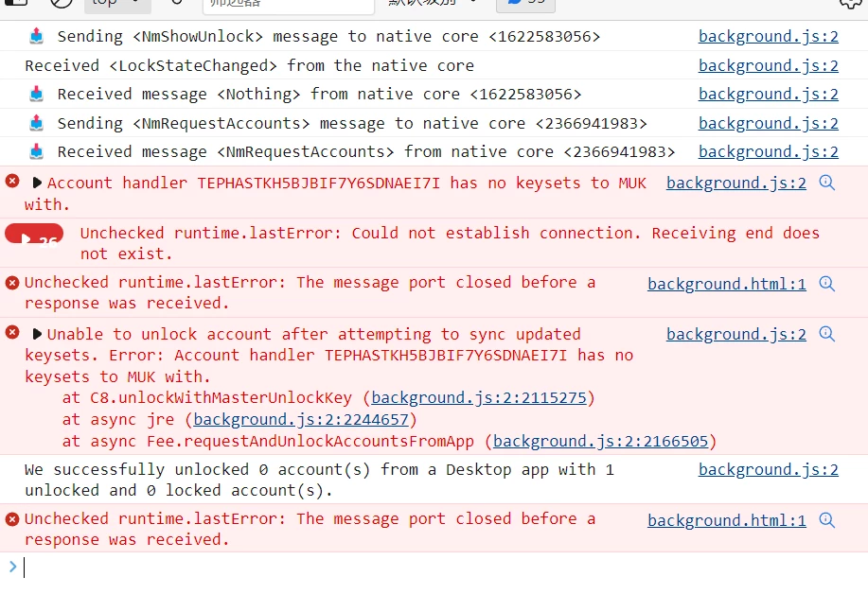Open the 'top' JavaScript context dropdown
The width and height of the screenshot is (868, 612).
[117, 4]
